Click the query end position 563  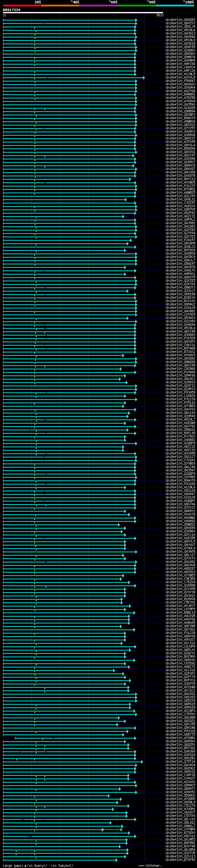(159, 15)
